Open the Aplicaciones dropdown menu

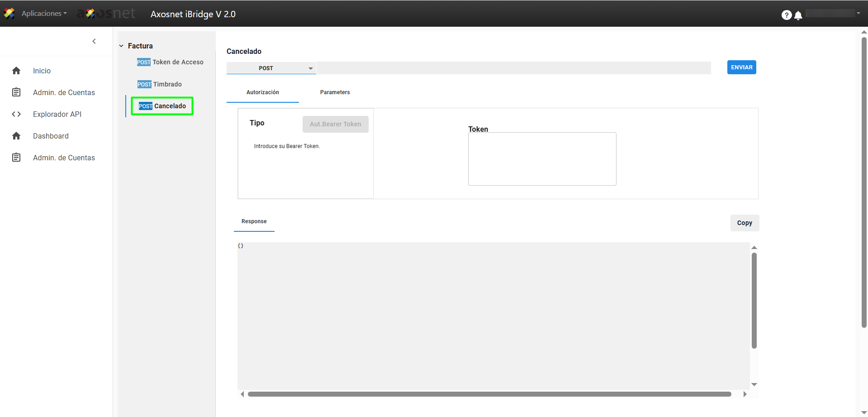[44, 14]
